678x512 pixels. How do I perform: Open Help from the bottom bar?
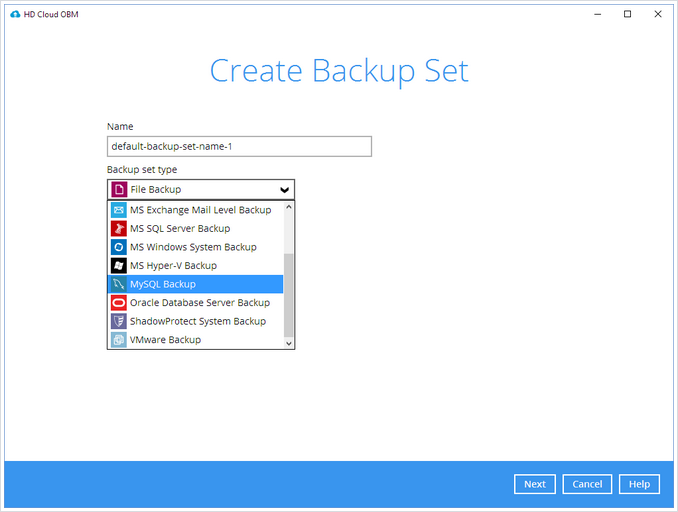click(x=639, y=484)
